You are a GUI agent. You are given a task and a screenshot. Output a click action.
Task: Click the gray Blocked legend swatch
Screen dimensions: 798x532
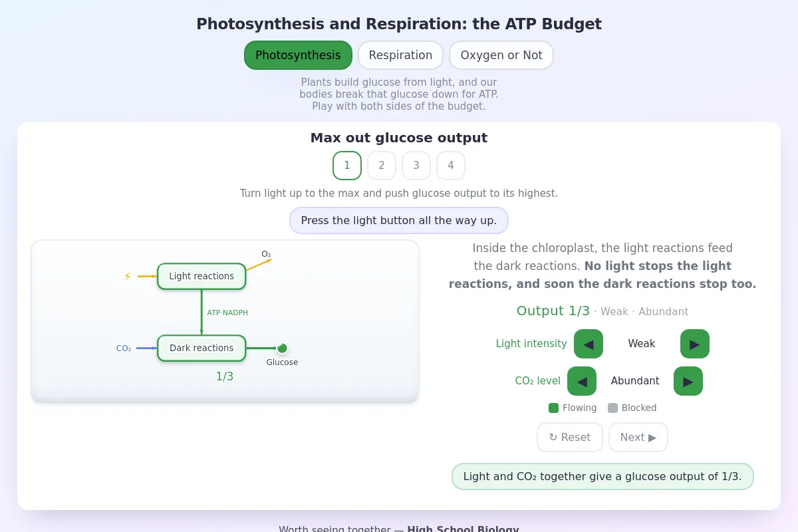(x=612, y=408)
